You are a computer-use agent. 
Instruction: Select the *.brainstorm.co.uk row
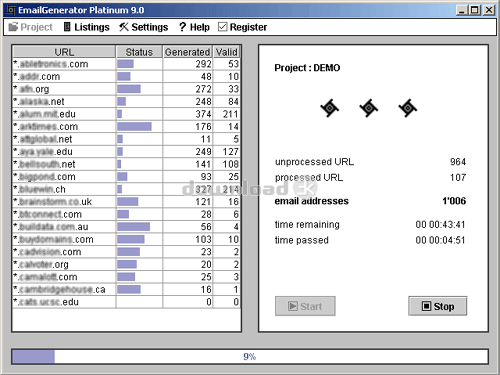(x=126, y=202)
